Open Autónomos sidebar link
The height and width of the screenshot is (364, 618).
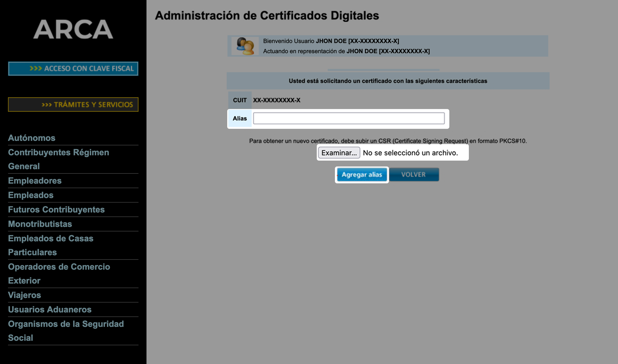[x=32, y=138]
